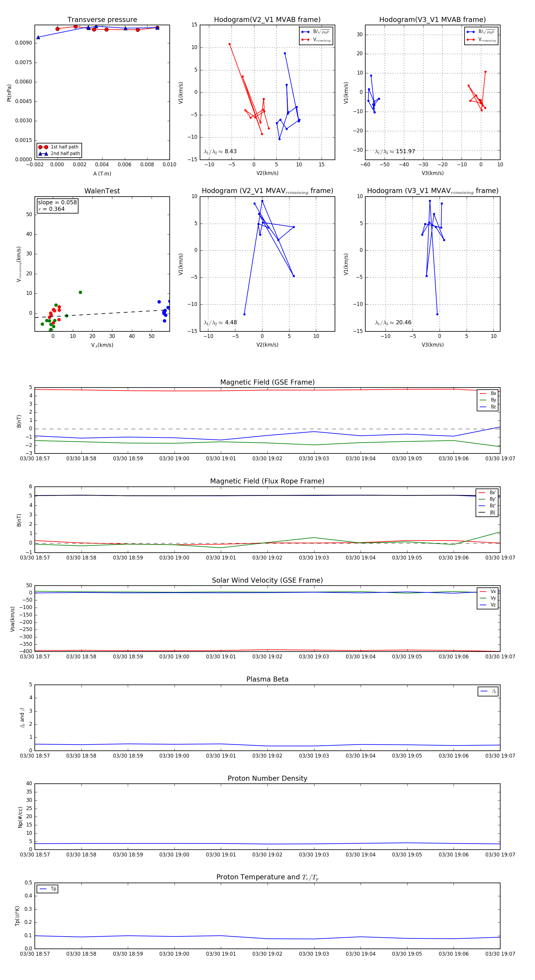Click the λ1/λ3 ≈ 151.97 annotation
Viewport: 535px width, 980px height.
(395, 151)
